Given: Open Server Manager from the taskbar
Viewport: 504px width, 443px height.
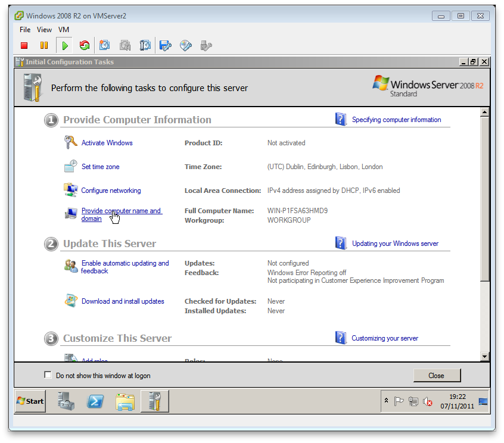Looking at the screenshot, I should tap(66, 401).
